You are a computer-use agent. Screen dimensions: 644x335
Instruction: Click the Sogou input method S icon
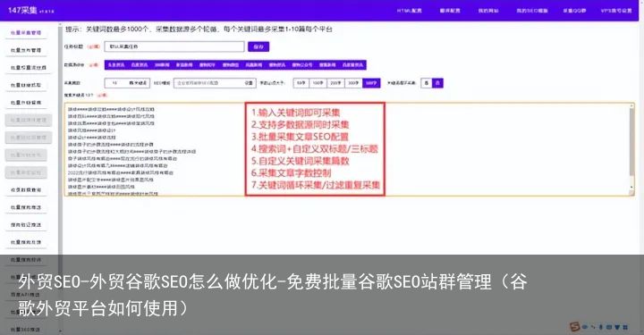(x=574, y=326)
